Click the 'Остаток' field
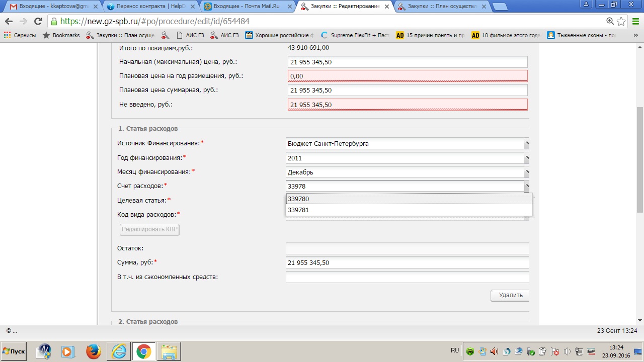Screen dimensions: 644x362 pos(408,248)
